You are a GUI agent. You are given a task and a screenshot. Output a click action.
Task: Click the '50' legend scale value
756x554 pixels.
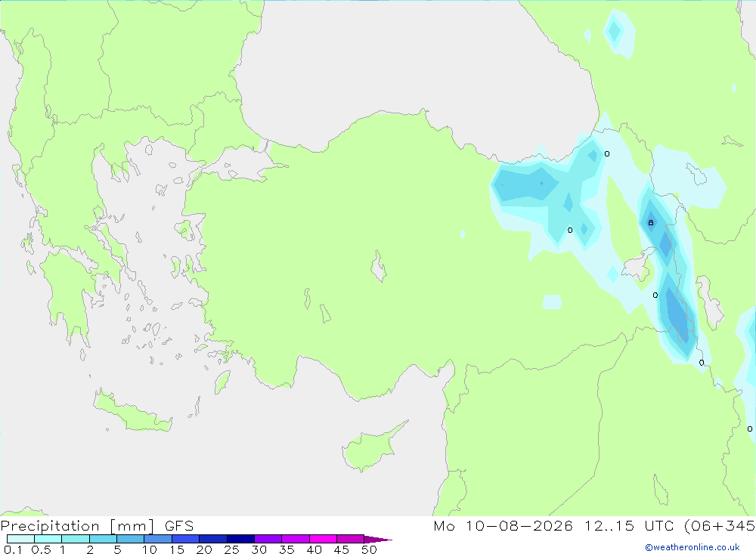coord(369,549)
